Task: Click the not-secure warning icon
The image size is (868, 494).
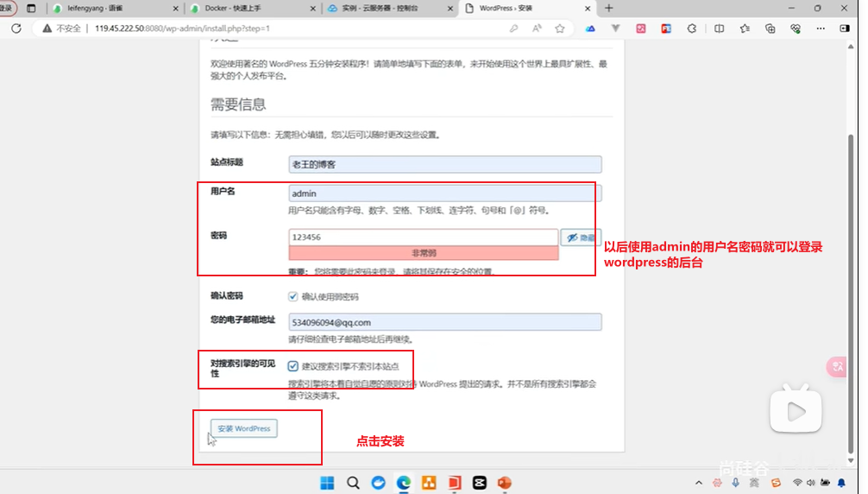Action: pyautogui.click(x=47, y=28)
